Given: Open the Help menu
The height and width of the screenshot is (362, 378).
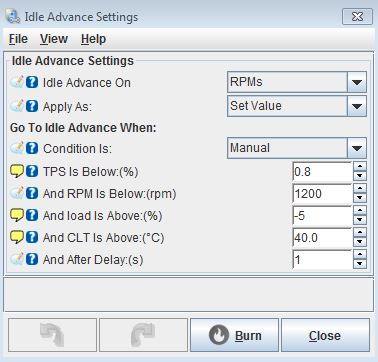Looking at the screenshot, I should point(93,39).
